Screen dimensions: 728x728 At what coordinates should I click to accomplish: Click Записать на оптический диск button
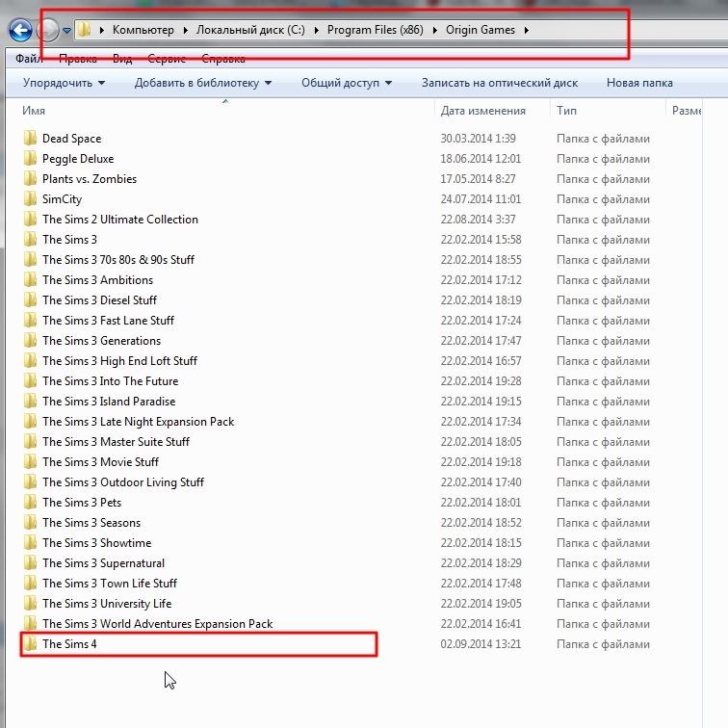tap(500, 83)
